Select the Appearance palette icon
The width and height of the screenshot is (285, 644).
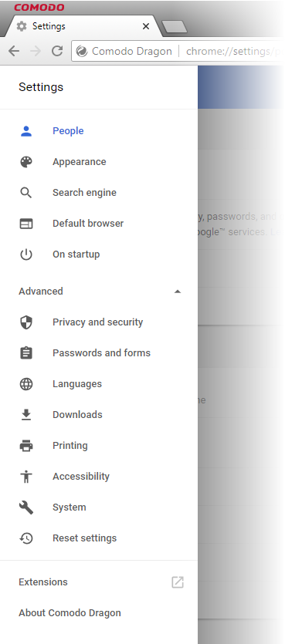(26, 162)
